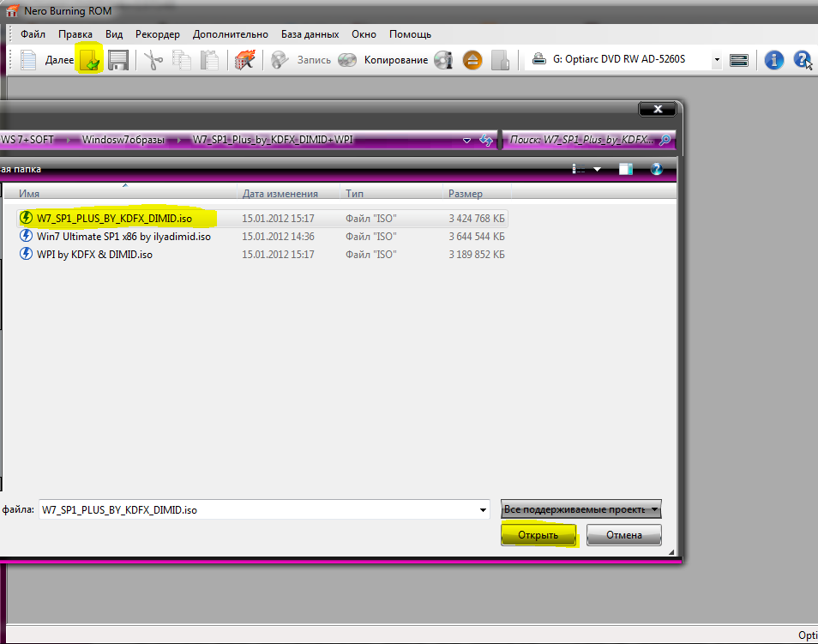Click the Burn disc icon beside Запись
This screenshot has height=644, width=818.
tap(280, 60)
